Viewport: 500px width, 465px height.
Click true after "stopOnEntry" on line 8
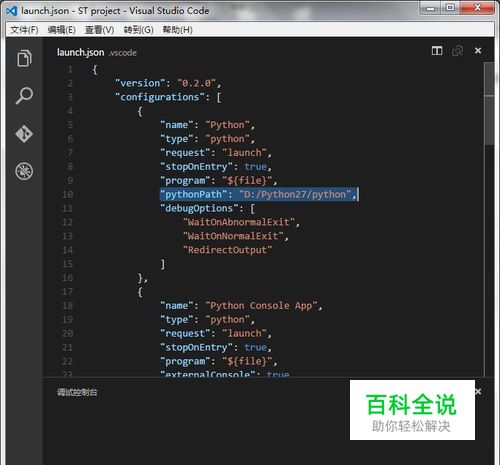[256, 167]
